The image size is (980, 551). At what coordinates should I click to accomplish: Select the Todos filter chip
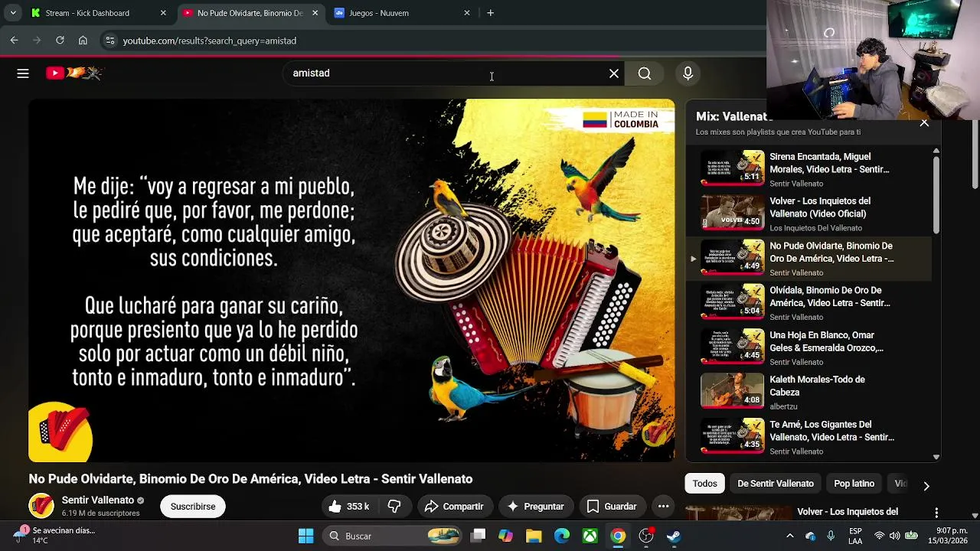coord(704,484)
